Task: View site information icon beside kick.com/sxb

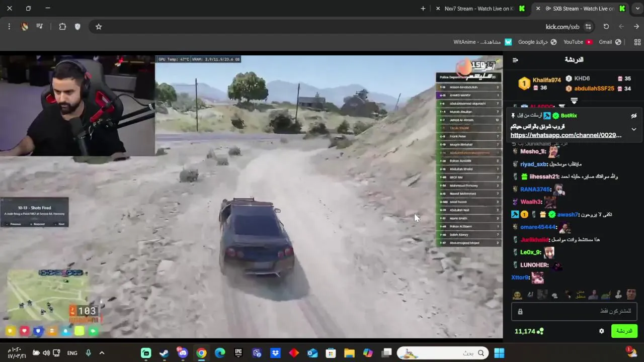Action: (x=588, y=27)
